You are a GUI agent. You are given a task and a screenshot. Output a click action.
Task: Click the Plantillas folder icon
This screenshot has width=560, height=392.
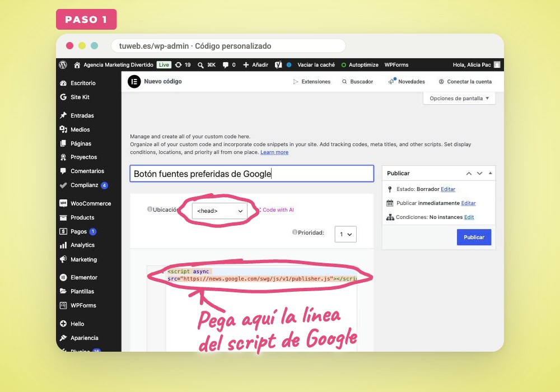pyautogui.click(x=63, y=291)
